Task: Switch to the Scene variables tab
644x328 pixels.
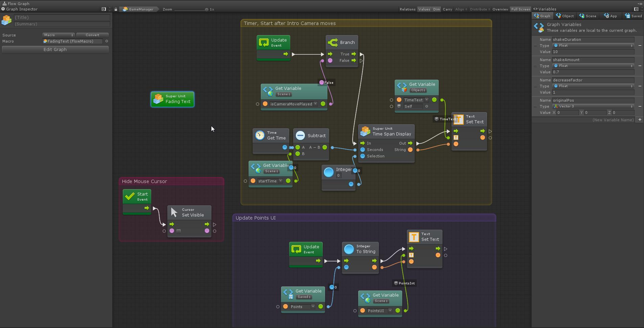Action: tap(588, 16)
